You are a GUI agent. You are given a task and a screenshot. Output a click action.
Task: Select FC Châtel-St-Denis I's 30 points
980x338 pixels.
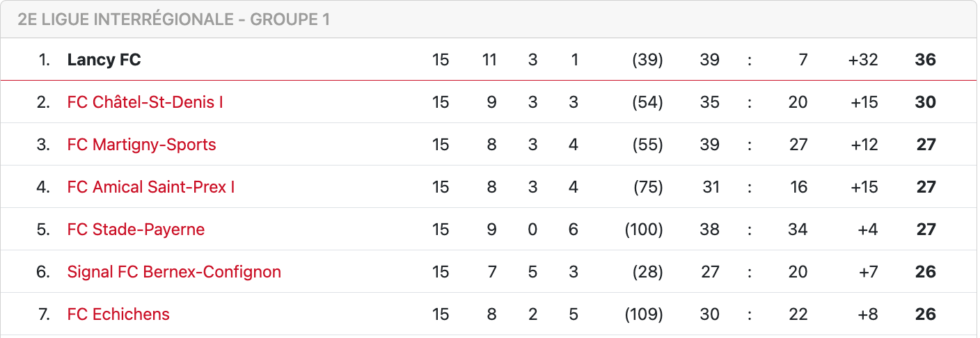click(x=925, y=102)
